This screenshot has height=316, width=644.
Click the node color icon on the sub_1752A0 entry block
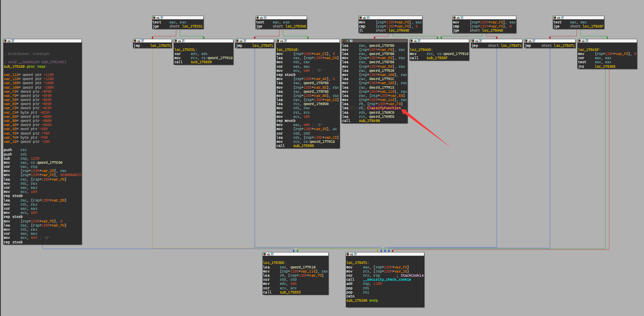(5, 41)
